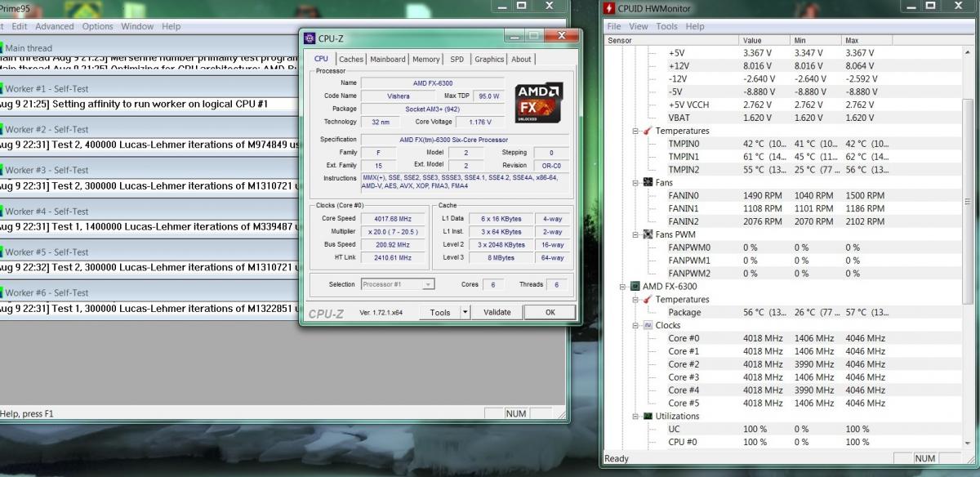Click the chip icon beside AMD FX-6300 in HWMonitor
The height and width of the screenshot is (477, 980).
point(635,287)
